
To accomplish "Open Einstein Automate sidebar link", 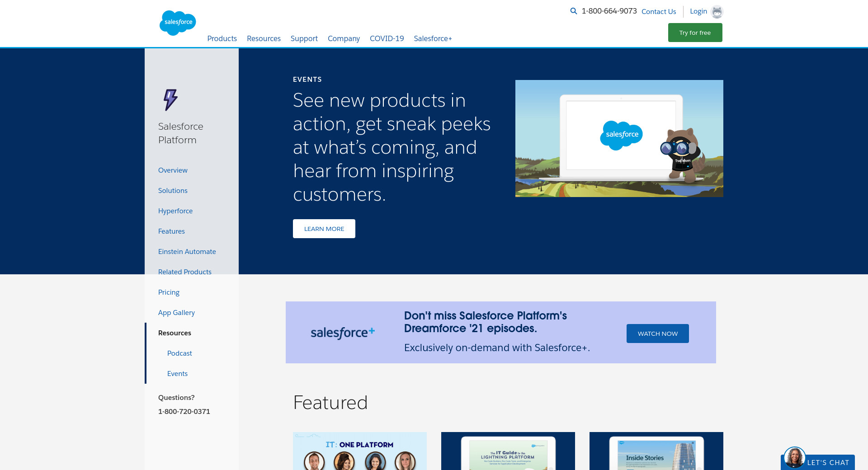I will tap(187, 251).
